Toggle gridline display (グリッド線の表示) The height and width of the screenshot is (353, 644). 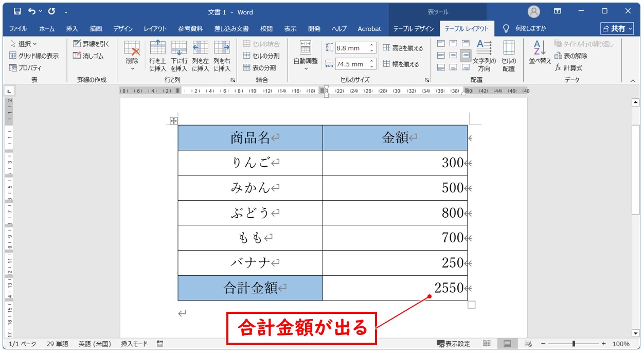[34, 56]
